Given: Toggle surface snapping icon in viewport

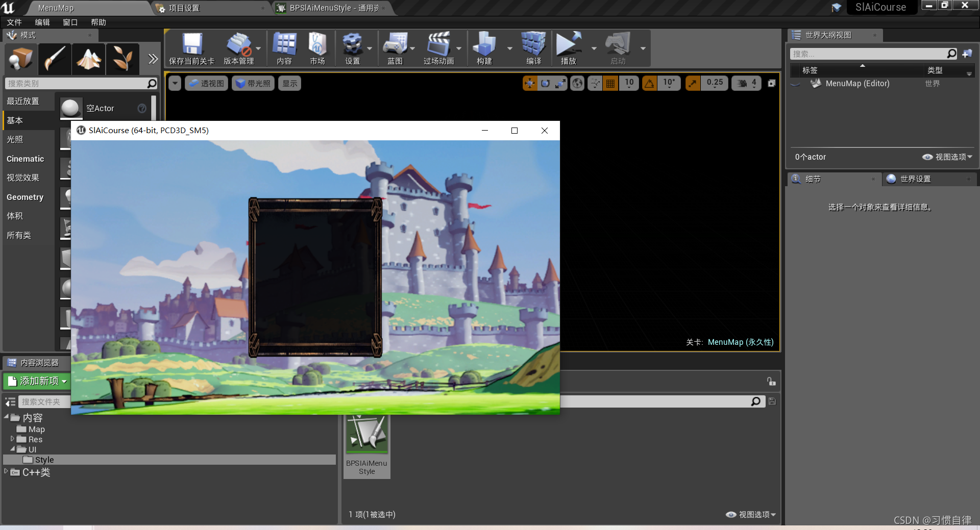Looking at the screenshot, I should tap(595, 83).
